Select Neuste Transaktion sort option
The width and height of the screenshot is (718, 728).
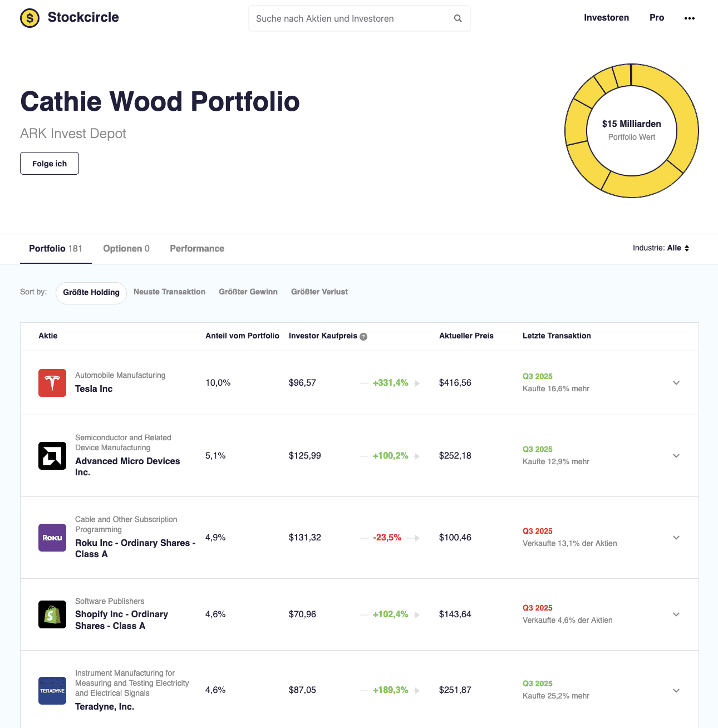click(x=169, y=292)
